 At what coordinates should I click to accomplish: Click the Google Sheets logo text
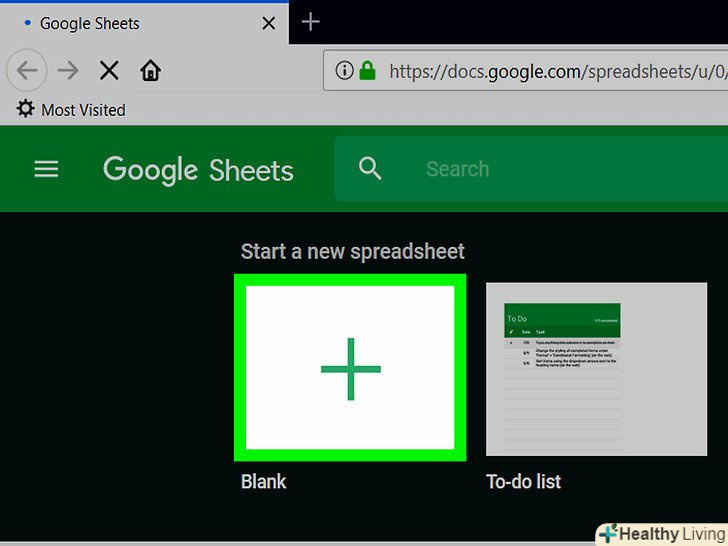point(198,170)
